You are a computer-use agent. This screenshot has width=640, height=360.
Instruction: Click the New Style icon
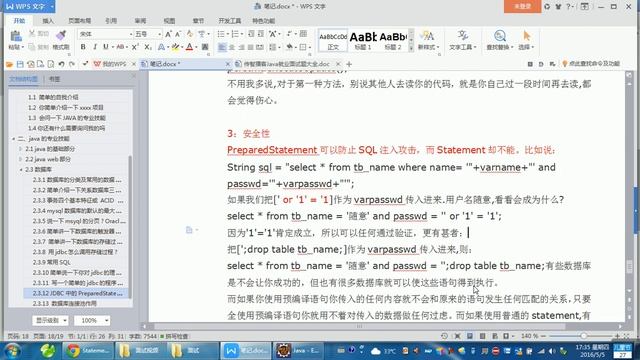coord(427,36)
